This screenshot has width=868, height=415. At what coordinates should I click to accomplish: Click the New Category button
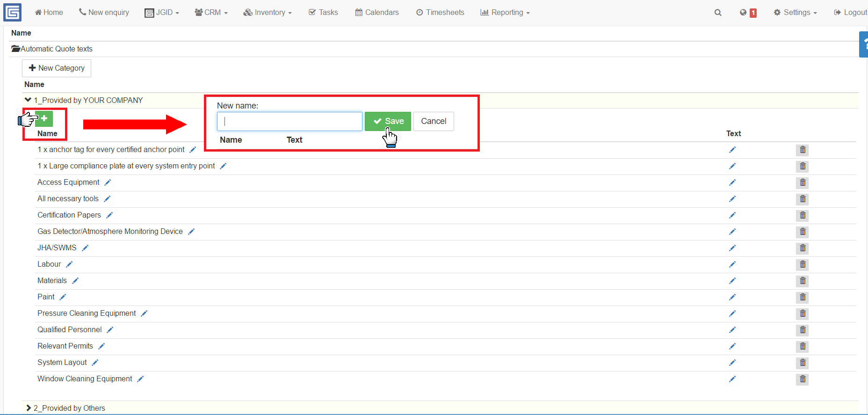(57, 68)
